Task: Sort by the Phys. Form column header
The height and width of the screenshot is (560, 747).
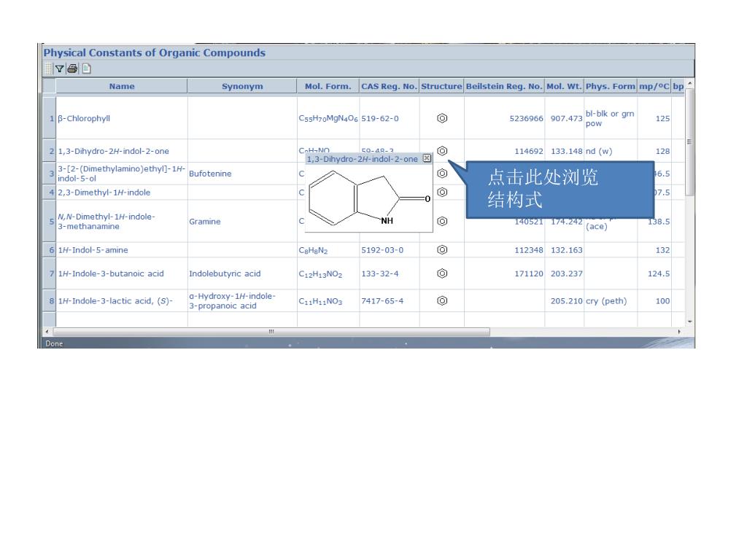Action: point(611,86)
